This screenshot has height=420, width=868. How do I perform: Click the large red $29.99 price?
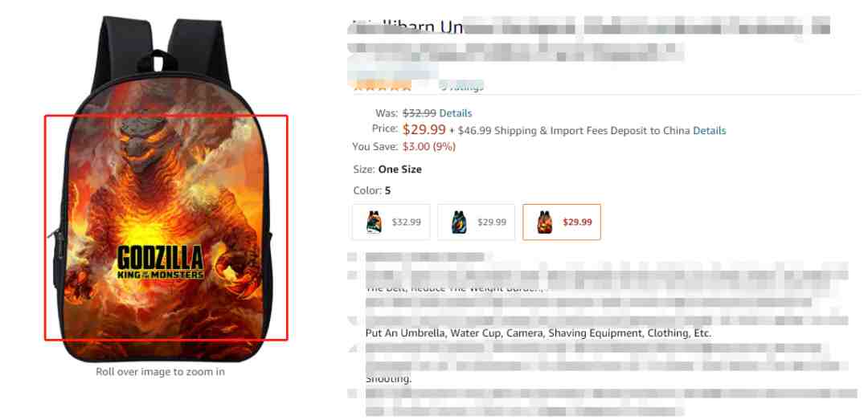click(424, 129)
